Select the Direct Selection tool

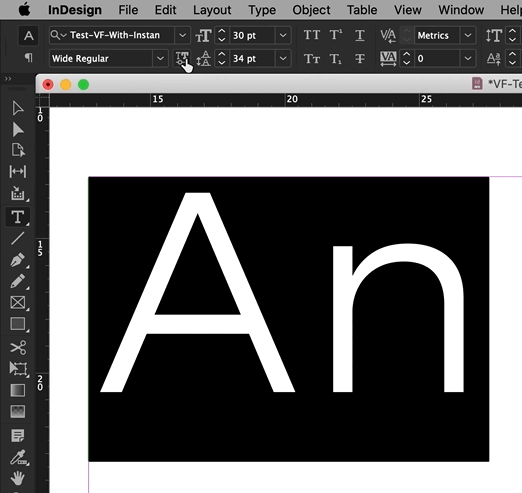[x=17, y=129]
